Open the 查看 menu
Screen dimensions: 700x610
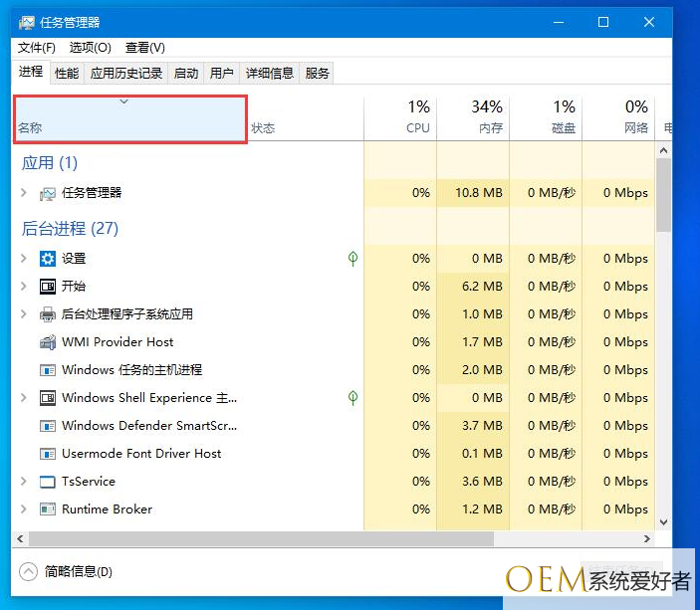pyautogui.click(x=144, y=48)
